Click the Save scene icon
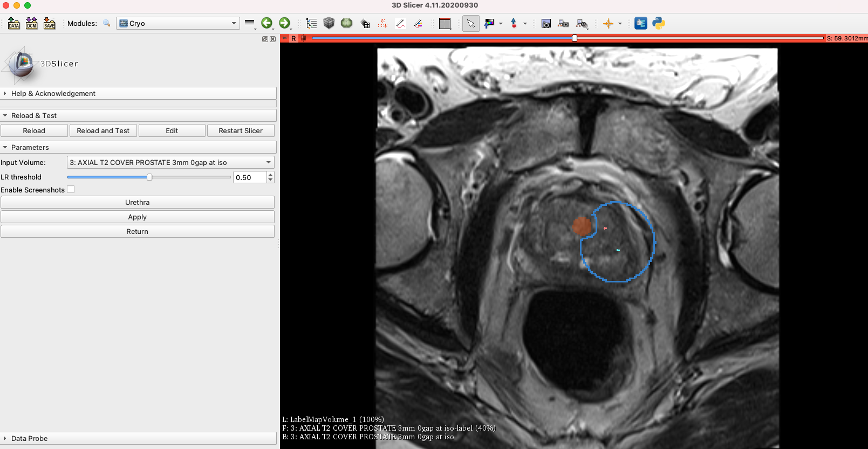This screenshot has height=449, width=868. click(x=50, y=23)
